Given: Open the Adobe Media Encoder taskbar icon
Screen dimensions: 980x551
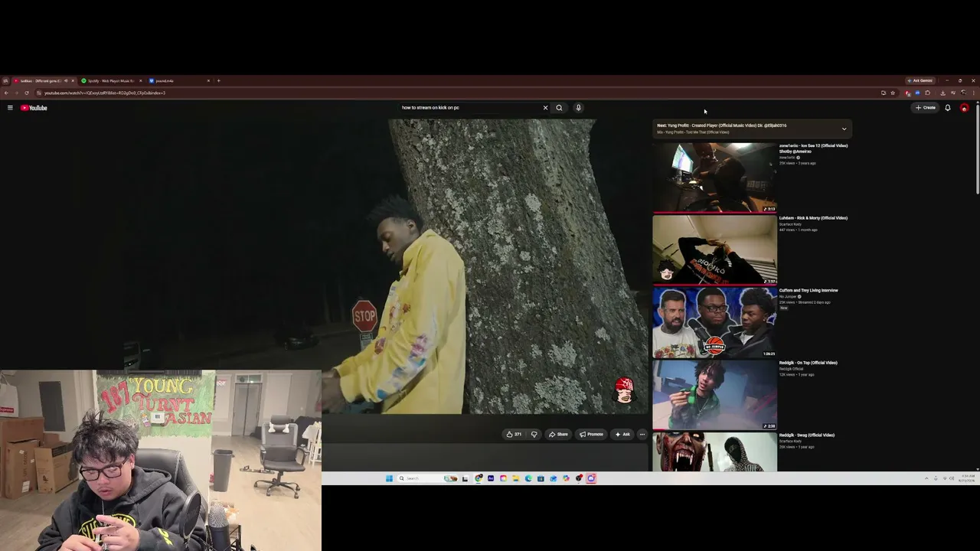Looking at the screenshot, I should pyautogui.click(x=491, y=478).
